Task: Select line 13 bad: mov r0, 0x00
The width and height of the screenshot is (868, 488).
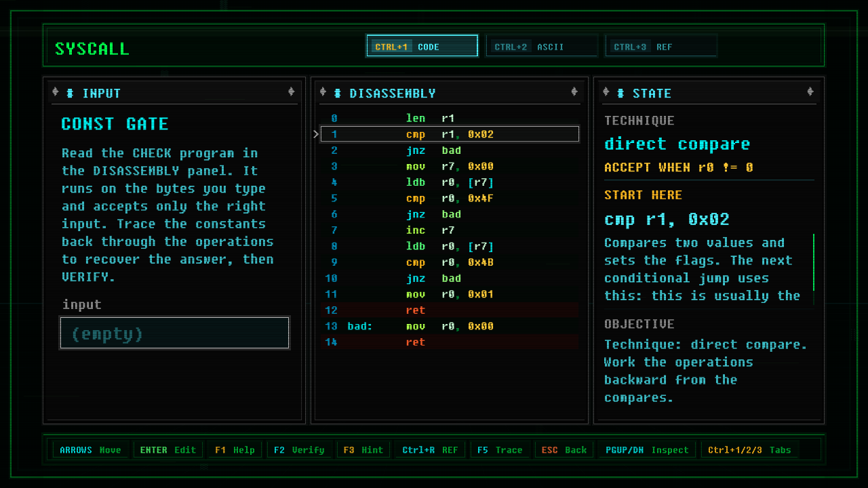Action: [450, 326]
